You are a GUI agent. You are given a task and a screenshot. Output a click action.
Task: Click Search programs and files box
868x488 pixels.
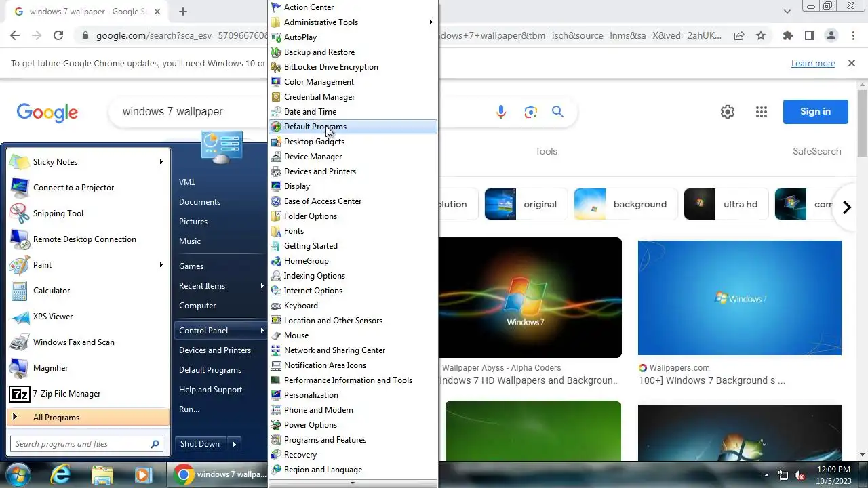[81, 444]
